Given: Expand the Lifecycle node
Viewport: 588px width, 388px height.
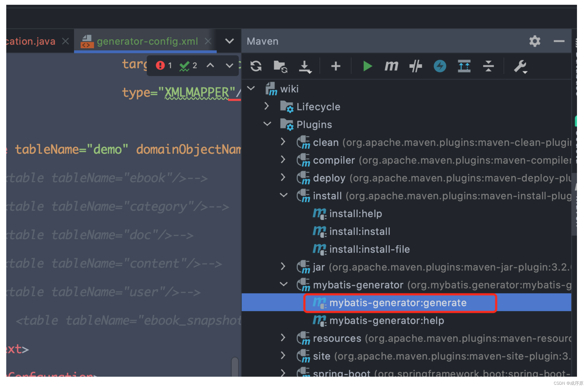Looking at the screenshot, I should click(267, 106).
